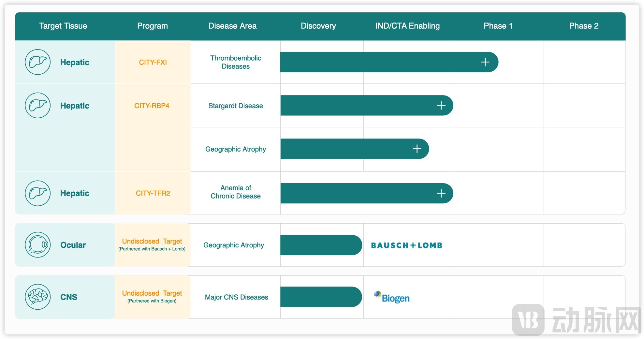
Task: Open the CITY-TFR2 program
Action: (153, 193)
